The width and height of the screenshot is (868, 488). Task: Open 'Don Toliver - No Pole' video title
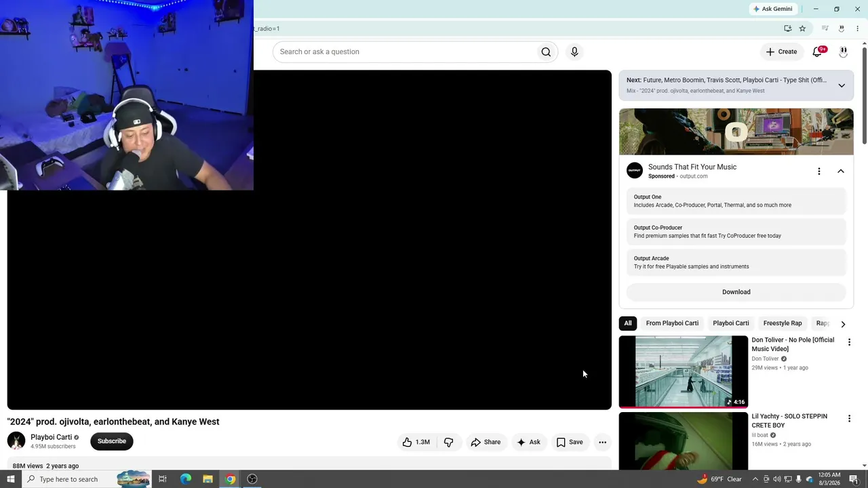(x=793, y=344)
